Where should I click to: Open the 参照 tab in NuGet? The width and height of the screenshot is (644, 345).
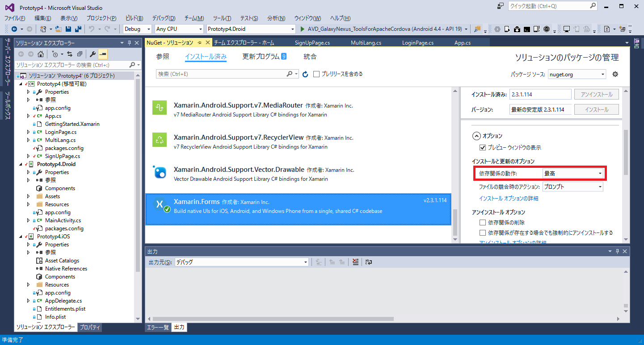[163, 57]
